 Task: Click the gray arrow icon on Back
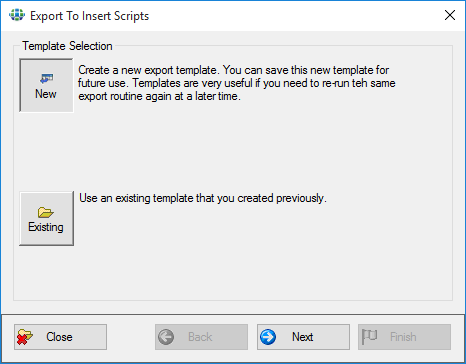(166, 337)
